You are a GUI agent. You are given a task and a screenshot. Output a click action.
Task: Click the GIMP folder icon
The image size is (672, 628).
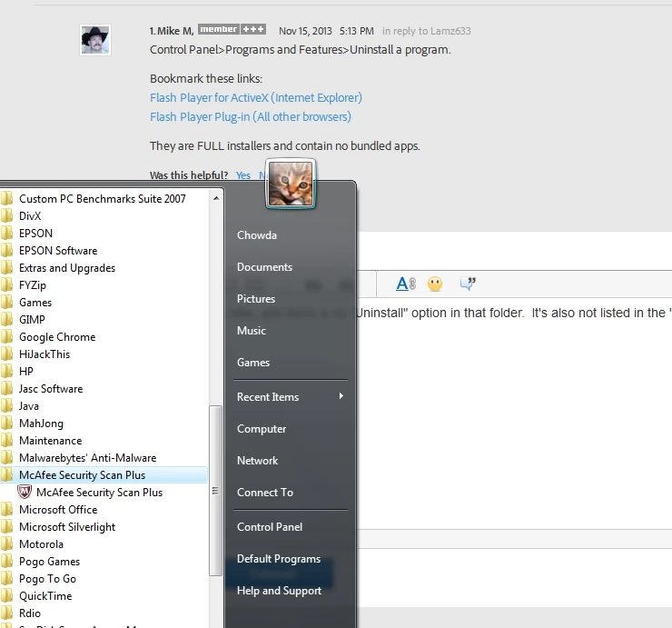click(x=7, y=320)
